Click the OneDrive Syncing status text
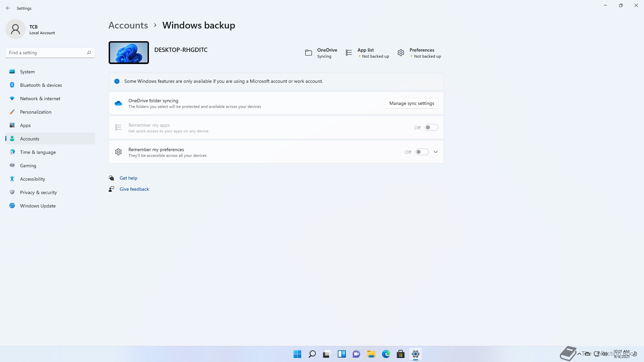Image resolution: width=644 pixels, height=362 pixels. click(x=324, y=56)
